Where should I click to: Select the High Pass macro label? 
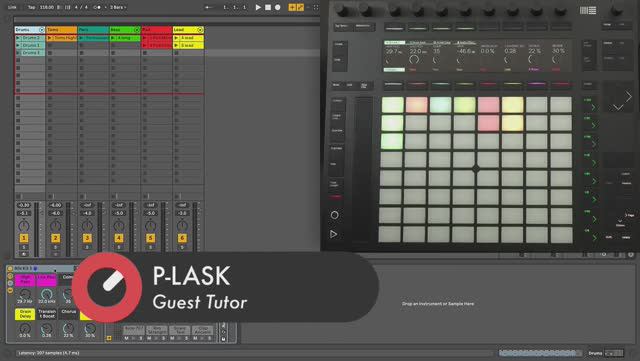(25, 280)
